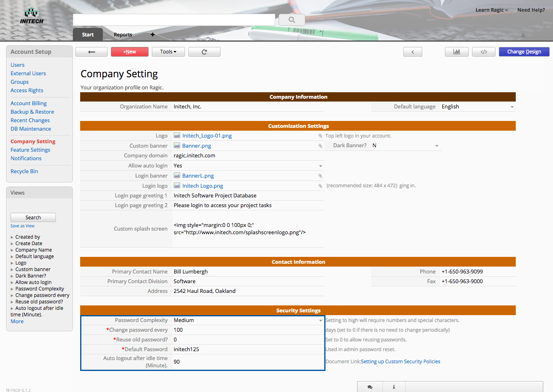
Task: Open DB Maintenance in the sidebar
Action: click(x=31, y=129)
